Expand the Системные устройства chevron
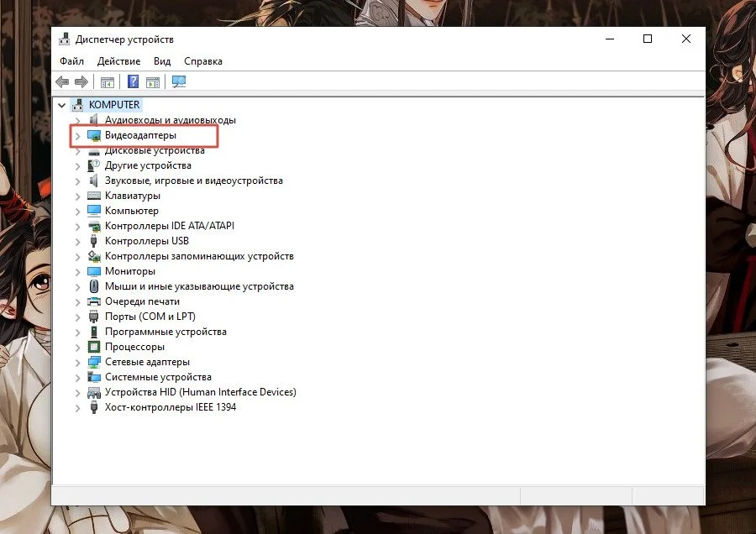The height and width of the screenshot is (534, 756). click(77, 378)
